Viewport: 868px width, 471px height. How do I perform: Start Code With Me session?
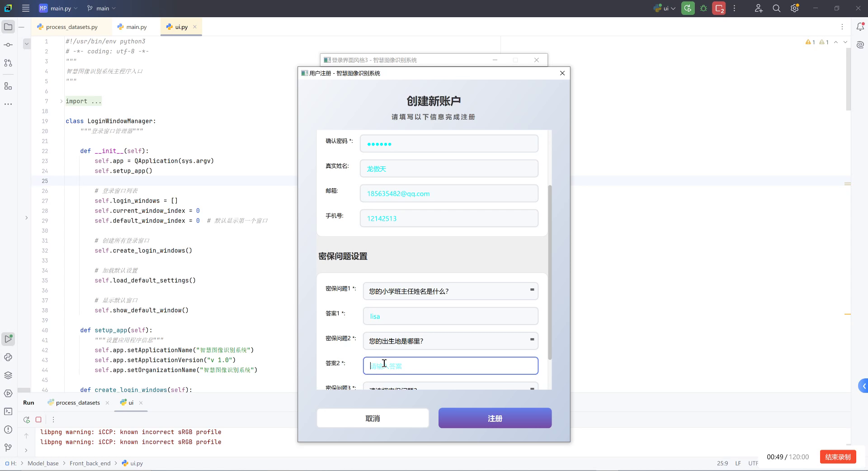[x=759, y=8]
